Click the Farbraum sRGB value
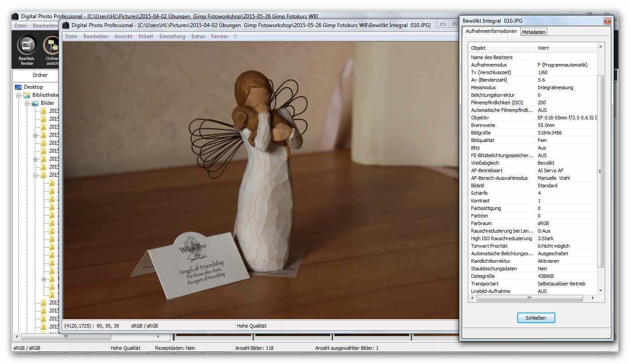 [x=544, y=223]
